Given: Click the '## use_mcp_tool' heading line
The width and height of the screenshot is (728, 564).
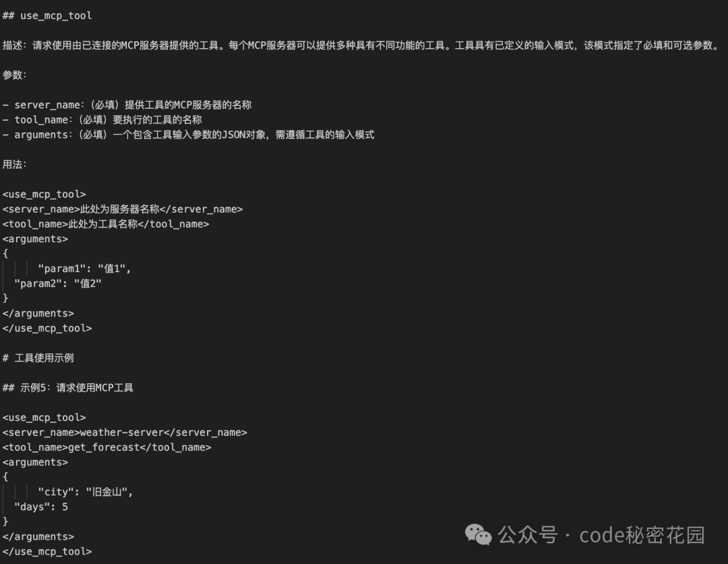Looking at the screenshot, I should tap(47, 16).
